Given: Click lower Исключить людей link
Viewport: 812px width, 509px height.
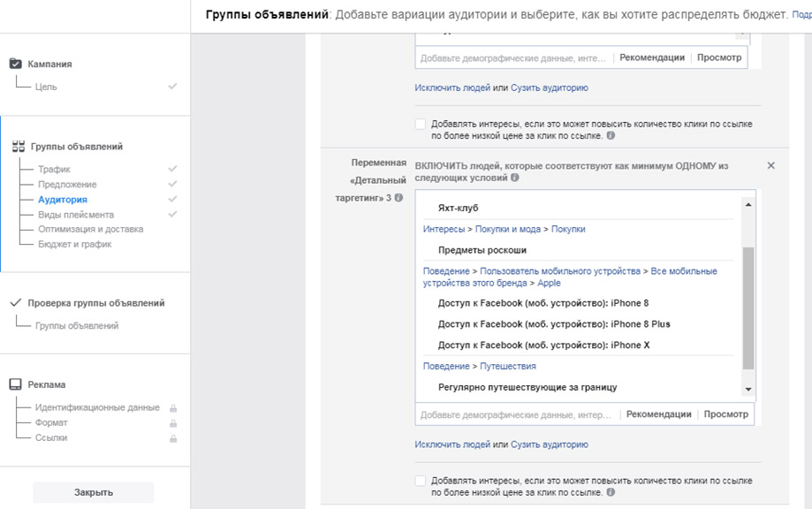Looking at the screenshot, I should pos(452,444).
